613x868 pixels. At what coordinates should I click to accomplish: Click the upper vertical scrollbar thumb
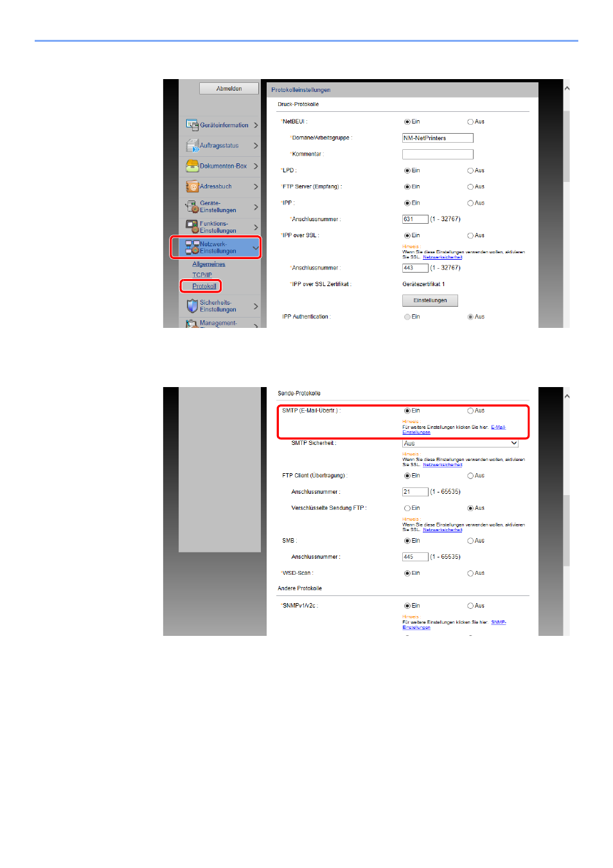(566, 147)
